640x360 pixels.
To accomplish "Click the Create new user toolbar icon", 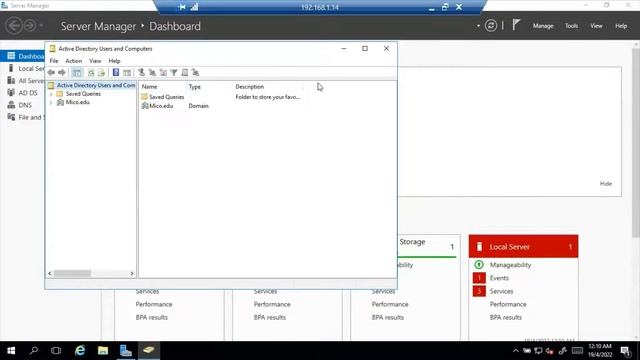I will click(x=142, y=73).
